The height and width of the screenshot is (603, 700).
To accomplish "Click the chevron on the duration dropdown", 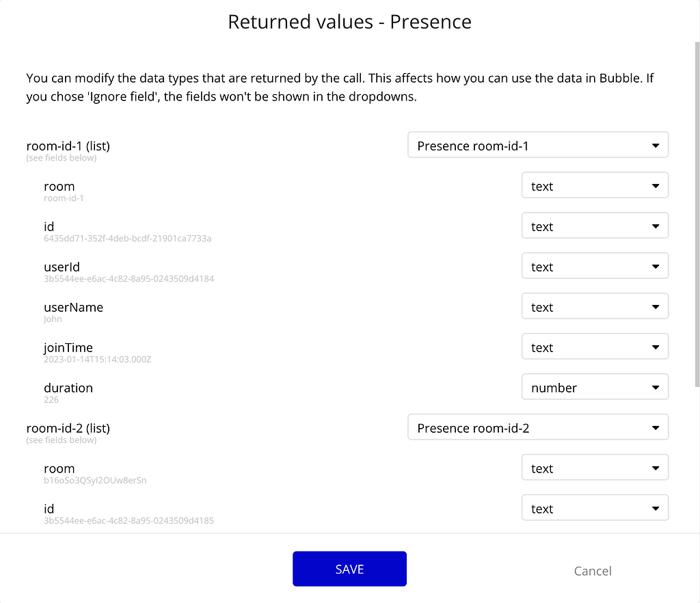I will (x=655, y=387).
